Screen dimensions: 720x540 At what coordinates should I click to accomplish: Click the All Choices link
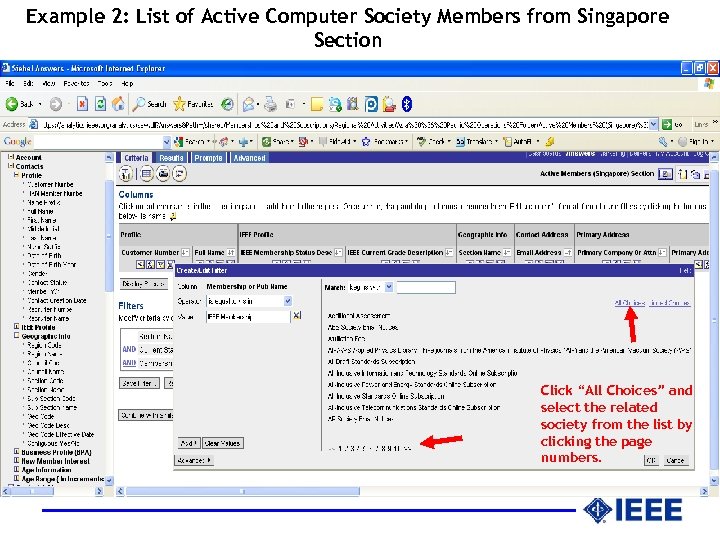[x=630, y=303]
